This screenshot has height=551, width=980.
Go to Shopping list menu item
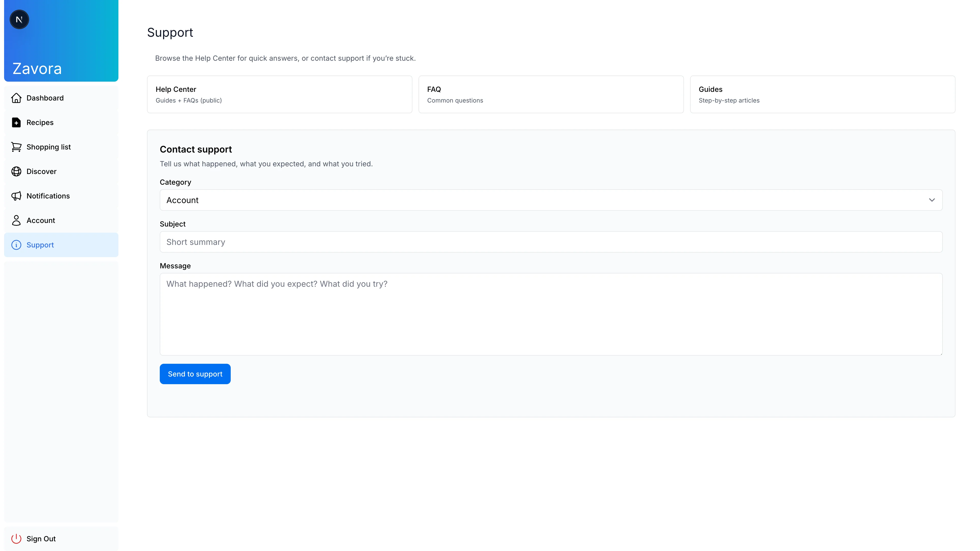coord(49,147)
